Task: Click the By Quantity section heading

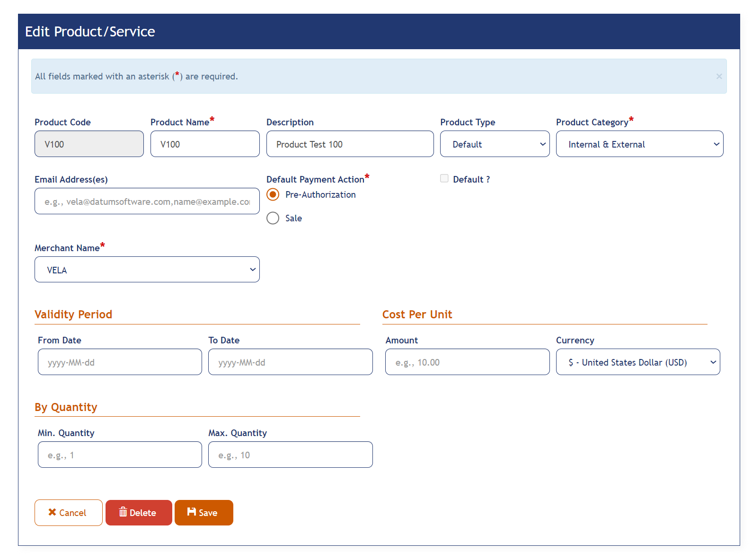Action: click(x=66, y=407)
